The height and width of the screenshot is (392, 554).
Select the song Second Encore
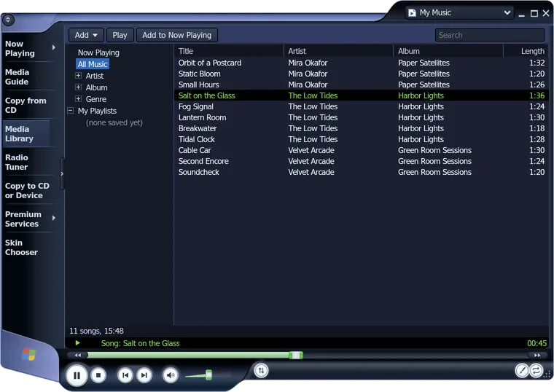[361, 162]
